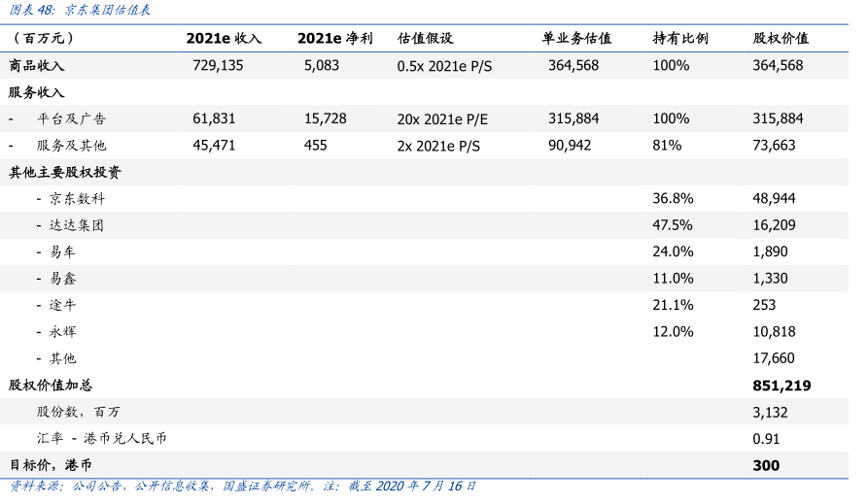The image size is (868, 504).
Task: Click the 股权价值 column header
Action: (x=781, y=38)
